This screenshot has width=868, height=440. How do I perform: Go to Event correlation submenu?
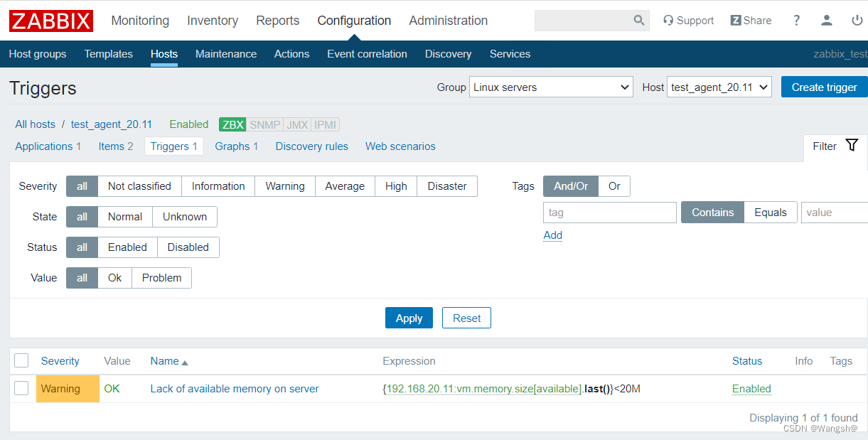[x=368, y=54]
